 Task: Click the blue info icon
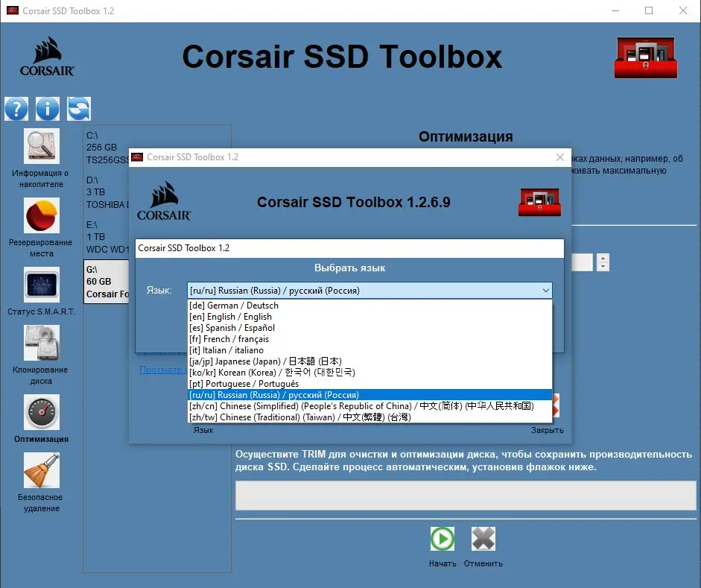[x=47, y=108]
